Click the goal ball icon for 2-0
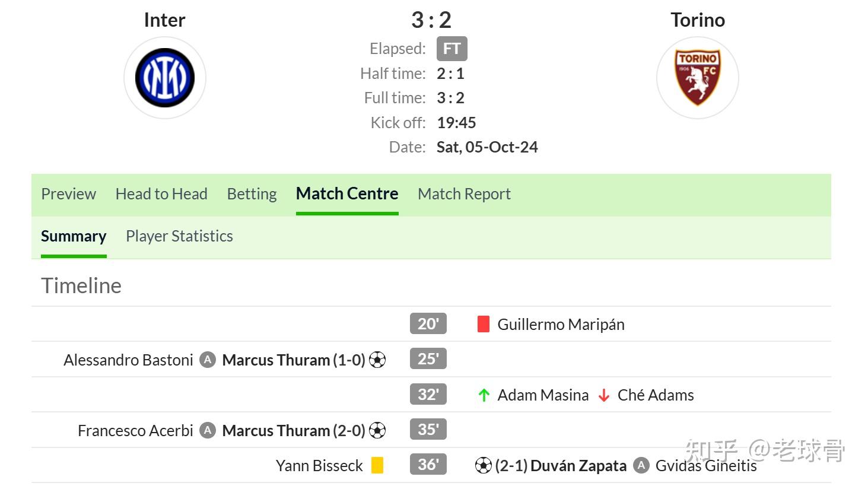 377,430
